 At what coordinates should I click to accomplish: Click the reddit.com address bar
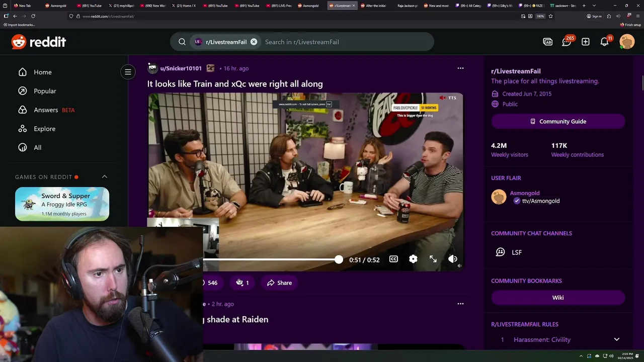292,16
